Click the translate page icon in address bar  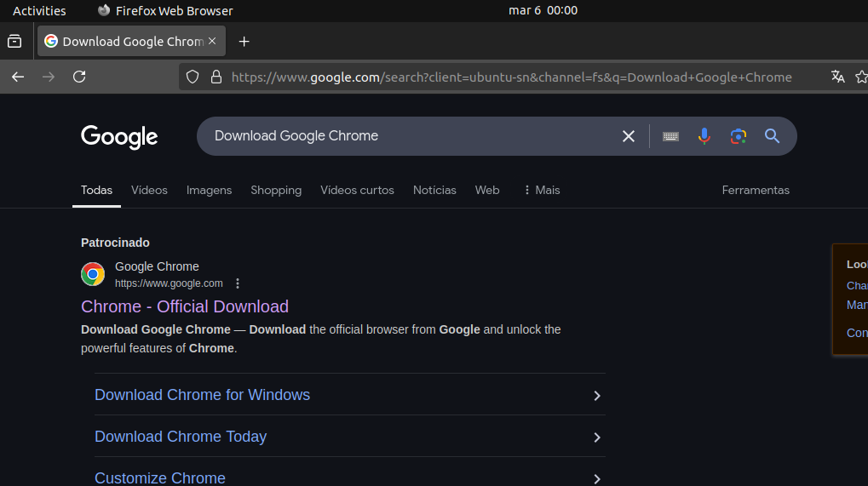pos(837,77)
